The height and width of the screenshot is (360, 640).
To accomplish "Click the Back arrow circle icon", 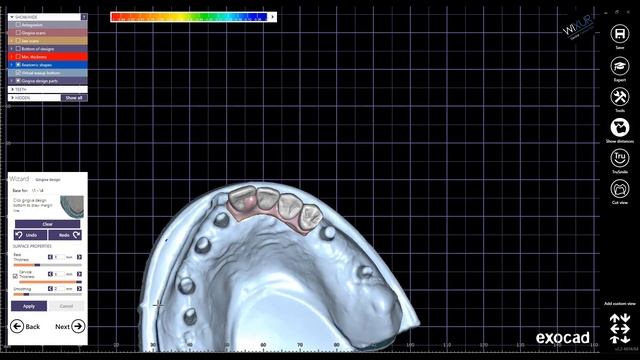I will pyautogui.click(x=17, y=327).
